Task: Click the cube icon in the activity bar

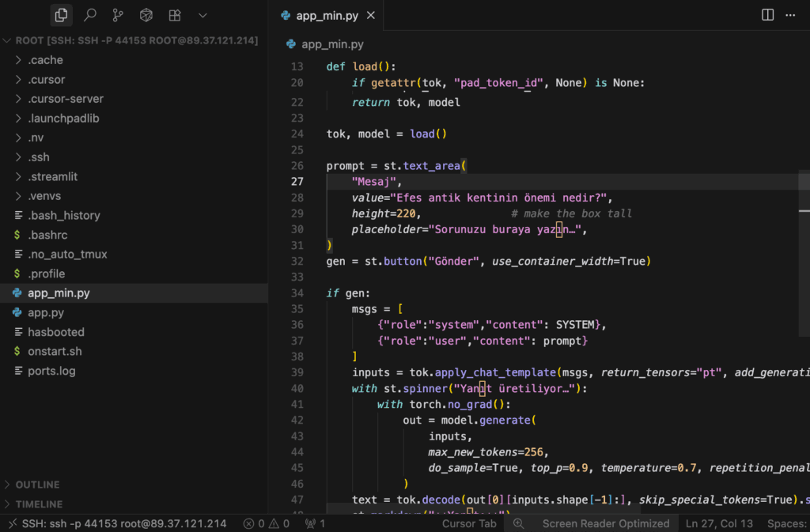Action: coord(146,15)
